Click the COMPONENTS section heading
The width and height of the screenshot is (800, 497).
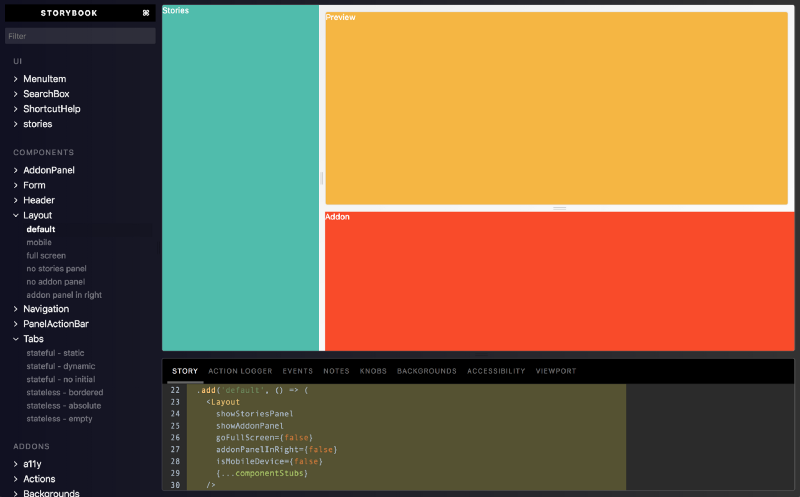coord(43,153)
